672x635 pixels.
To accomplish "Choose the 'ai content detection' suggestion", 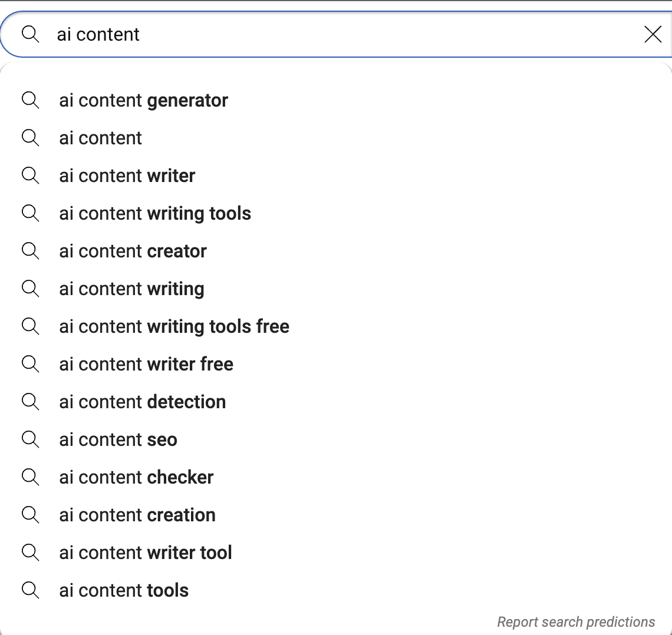I will pos(336,402).
